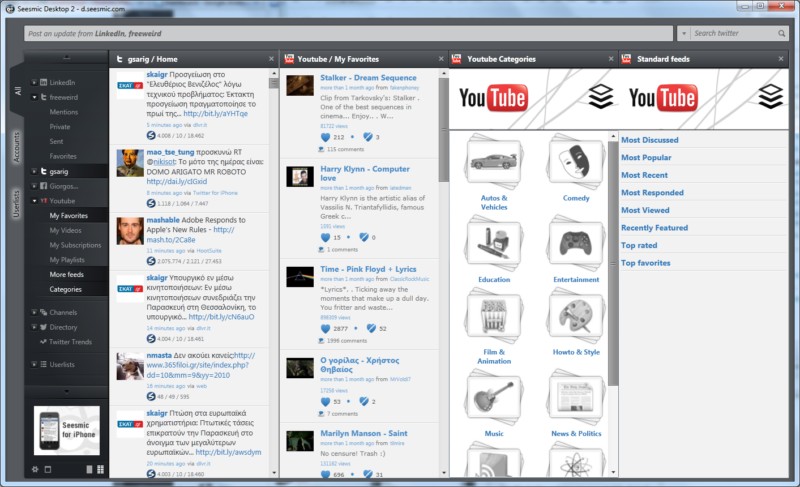Open the Howto & Style palette icon

[x=576, y=316]
